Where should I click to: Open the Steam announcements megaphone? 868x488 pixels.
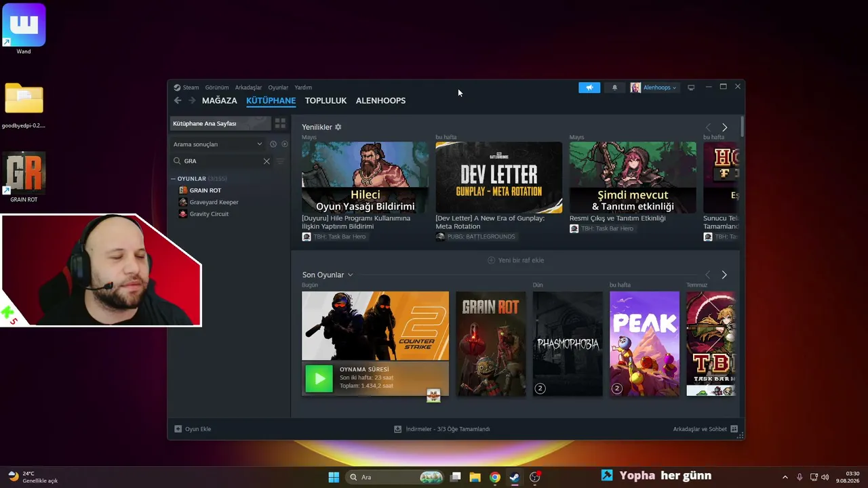point(589,87)
